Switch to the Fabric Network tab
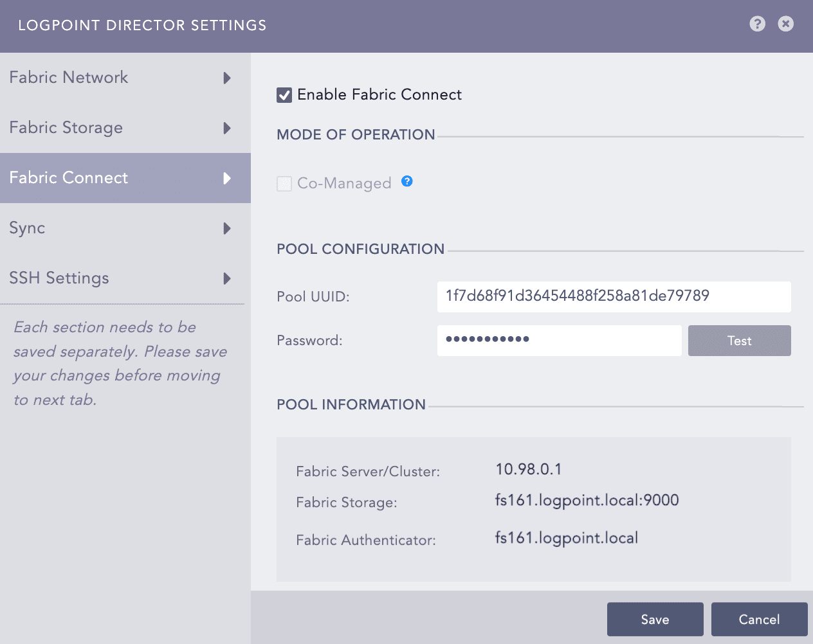Image resolution: width=813 pixels, height=644 pixels. coord(69,78)
